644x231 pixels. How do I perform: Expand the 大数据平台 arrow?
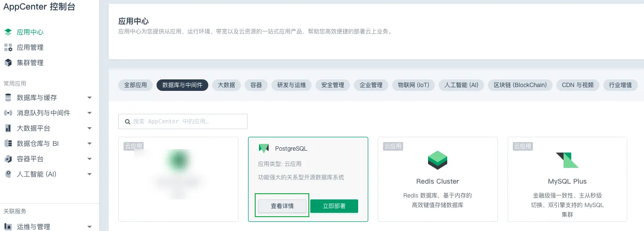(90, 128)
